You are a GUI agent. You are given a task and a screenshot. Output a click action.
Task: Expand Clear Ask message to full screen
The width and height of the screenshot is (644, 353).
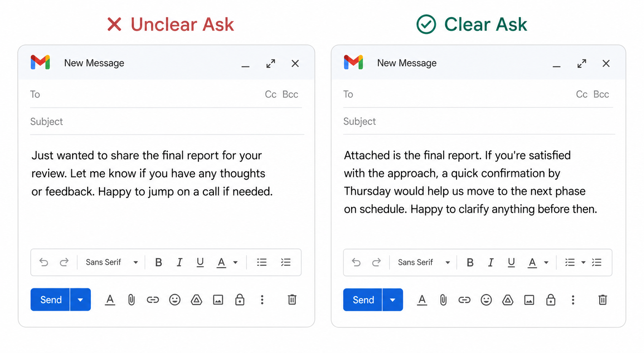pyautogui.click(x=582, y=63)
